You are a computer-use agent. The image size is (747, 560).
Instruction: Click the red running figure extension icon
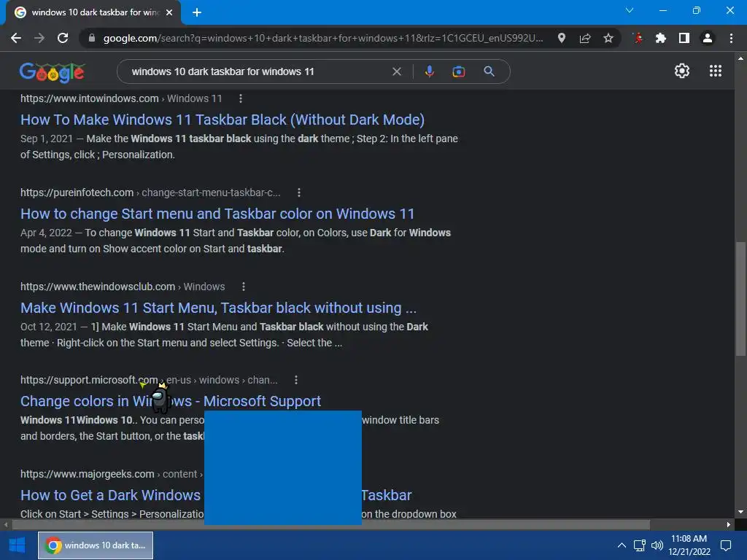638,38
